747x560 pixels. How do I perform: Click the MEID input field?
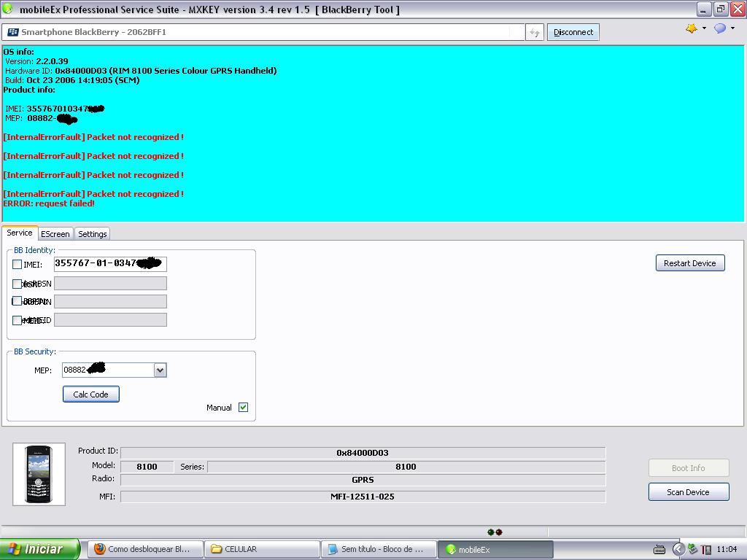point(111,319)
